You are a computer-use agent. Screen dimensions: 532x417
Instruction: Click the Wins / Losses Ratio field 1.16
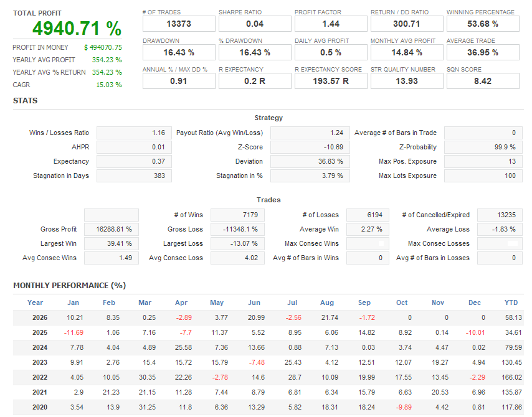click(134, 133)
